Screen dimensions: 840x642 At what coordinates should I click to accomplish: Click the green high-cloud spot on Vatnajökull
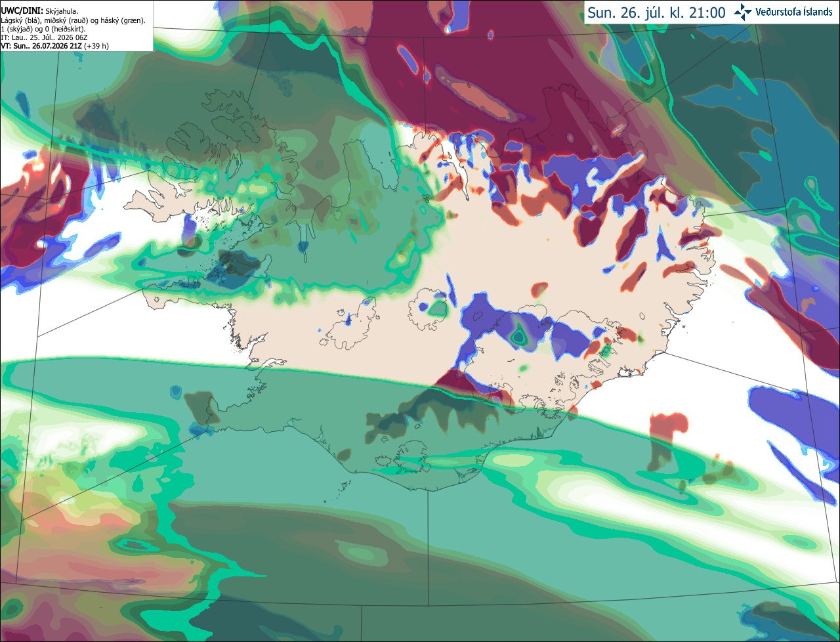[x=519, y=337]
